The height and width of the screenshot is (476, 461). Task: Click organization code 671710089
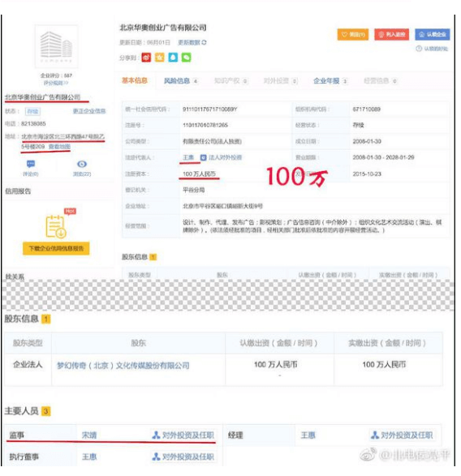pyautogui.click(x=367, y=109)
